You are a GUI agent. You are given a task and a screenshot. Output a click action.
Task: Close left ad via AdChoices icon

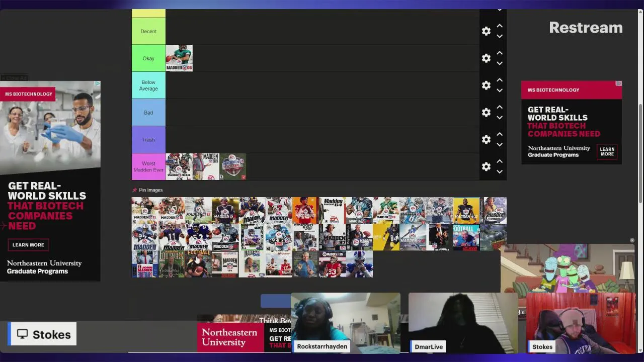pos(98,83)
